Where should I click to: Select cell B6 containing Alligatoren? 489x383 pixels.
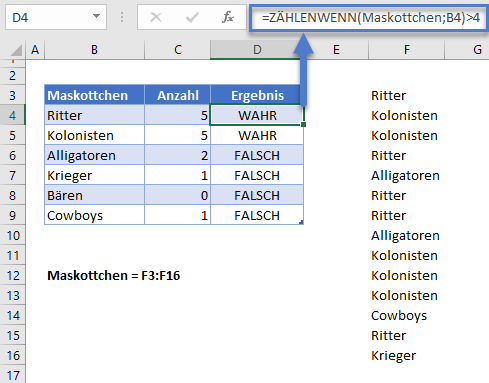click(94, 155)
